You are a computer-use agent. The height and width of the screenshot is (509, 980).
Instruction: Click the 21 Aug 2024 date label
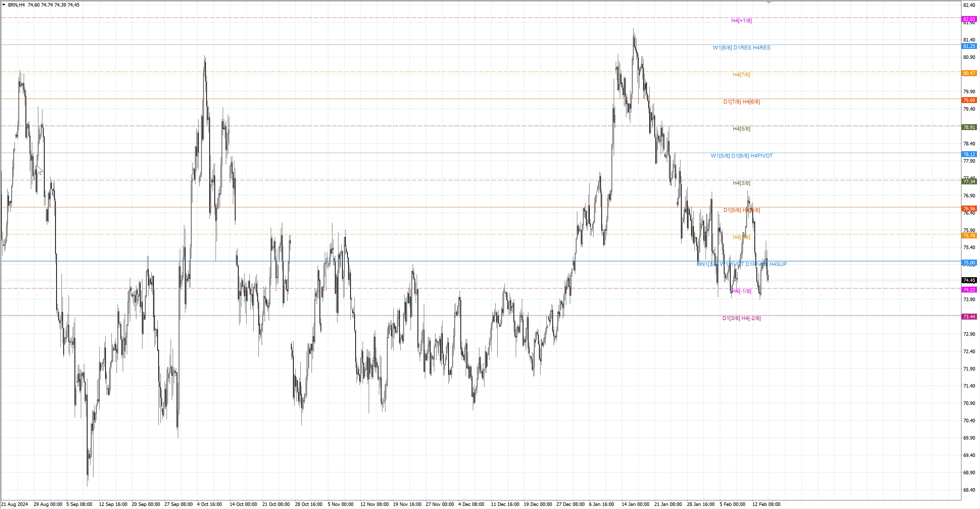(15, 504)
